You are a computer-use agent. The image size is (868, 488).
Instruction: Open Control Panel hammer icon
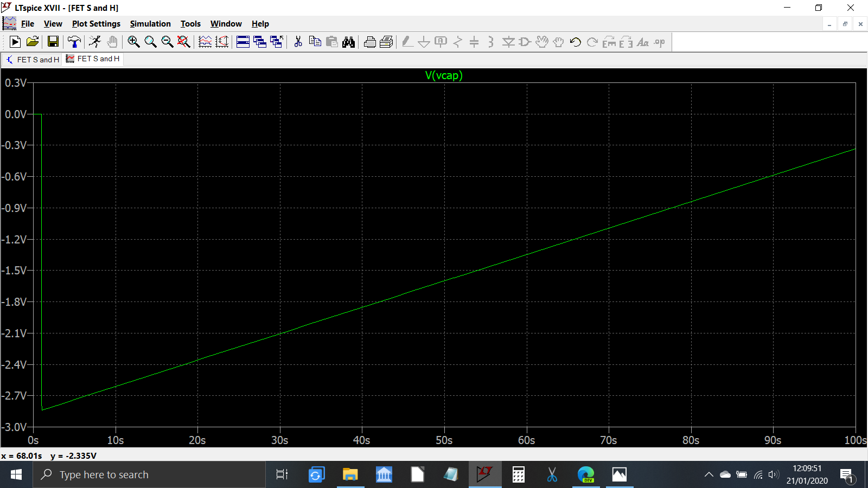pyautogui.click(x=74, y=42)
